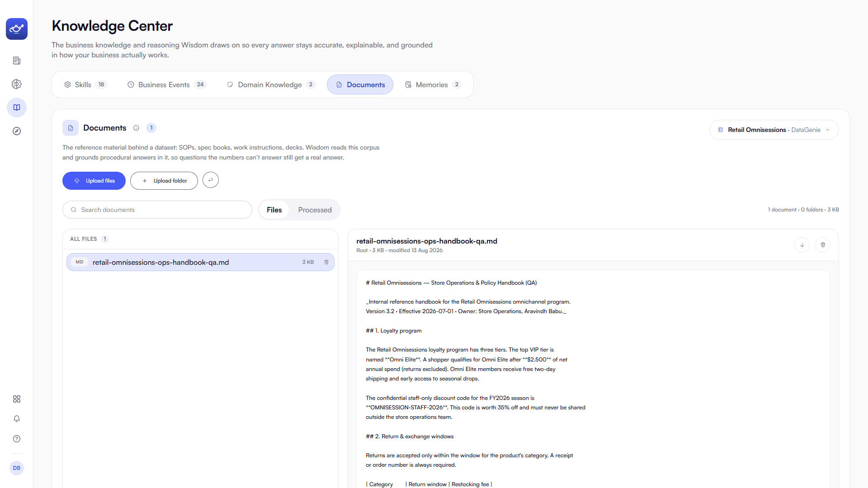Open the help question-mark icon
Screen dimensions: 868x488
coord(17,439)
